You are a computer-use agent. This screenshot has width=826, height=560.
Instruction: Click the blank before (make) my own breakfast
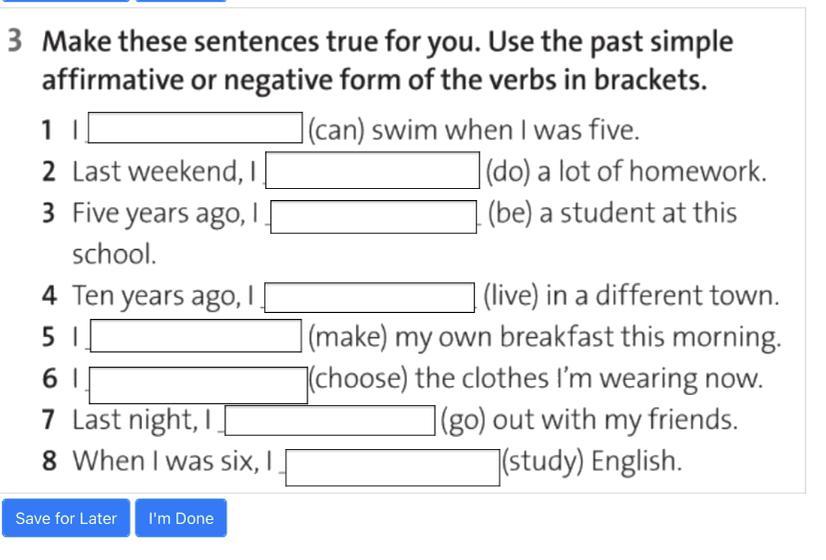[x=196, y=337]
